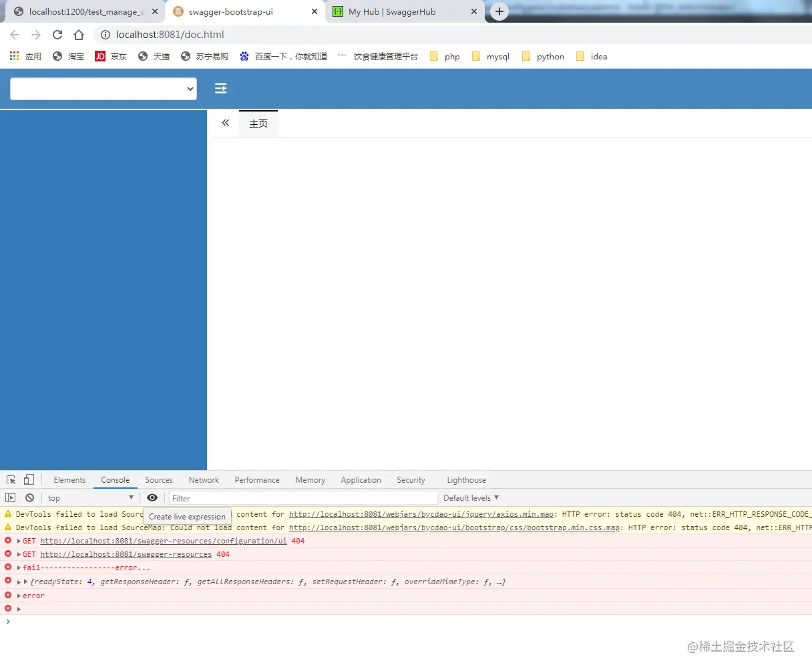Expand the GET configuration/ui 404 error
This screenshot has width=812, height=671.
(19, 541)
